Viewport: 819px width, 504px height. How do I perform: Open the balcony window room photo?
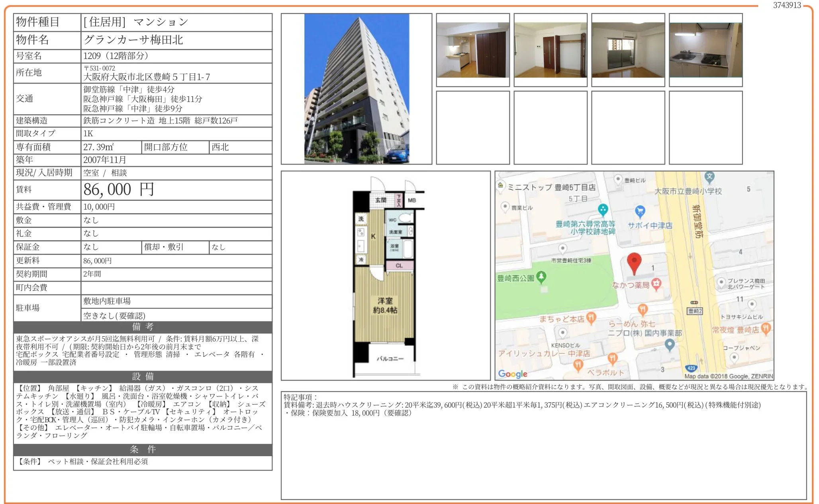tap(628, 50)
